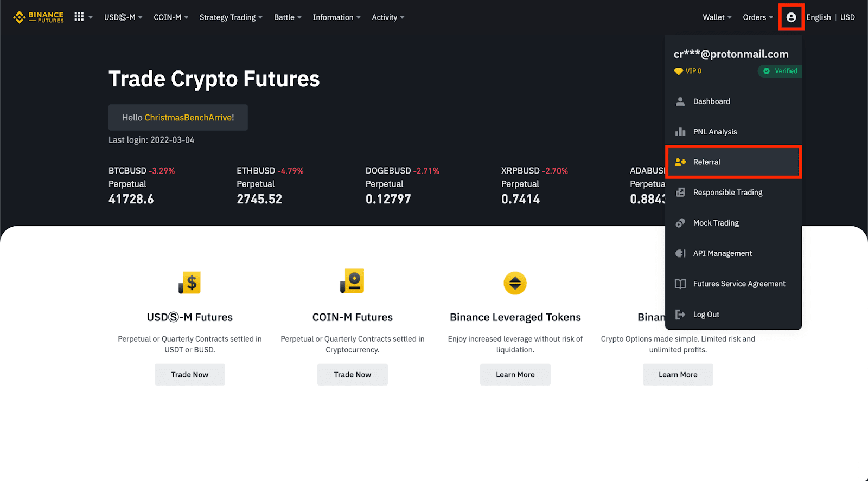Screen dimensions: 868x481
Task: Choose Mock Trading in account menu
Action: point(716,223)
